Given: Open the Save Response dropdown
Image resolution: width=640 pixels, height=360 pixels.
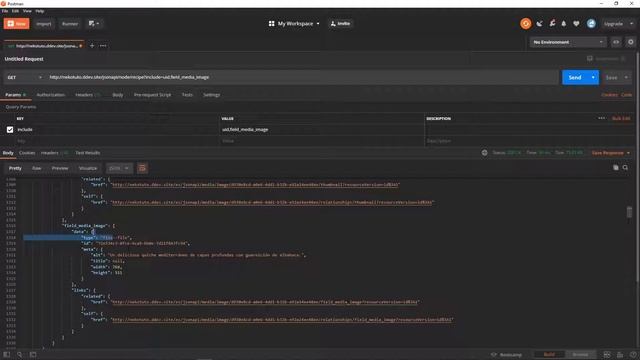Looking at the screenshot, I should click(611, 153).
